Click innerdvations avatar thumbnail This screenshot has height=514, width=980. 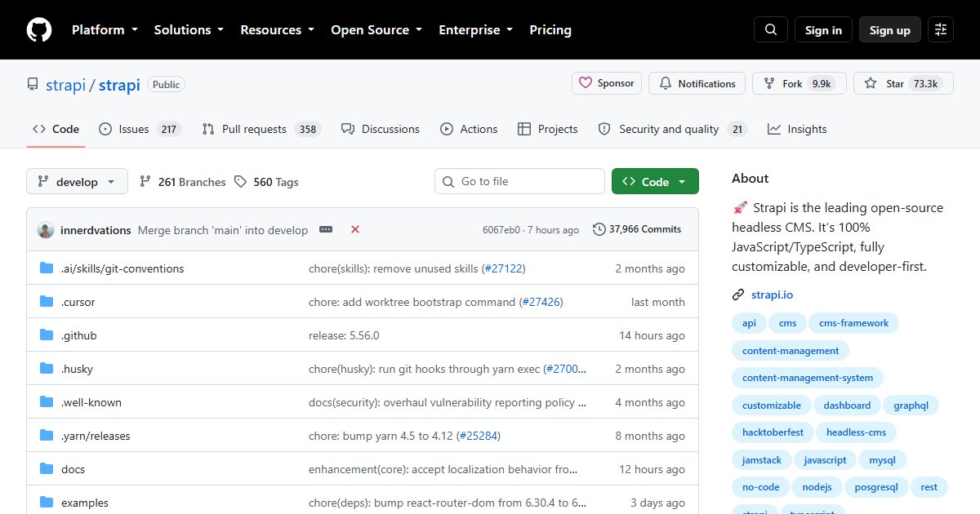[46, 230]
